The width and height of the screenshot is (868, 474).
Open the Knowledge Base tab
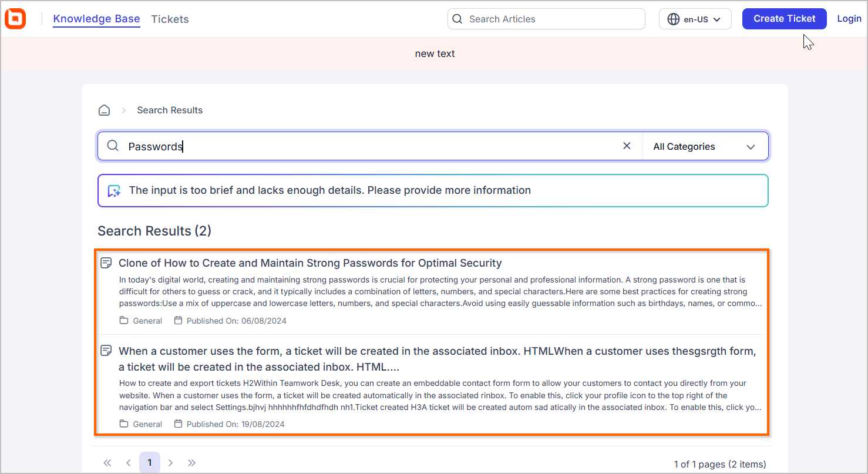tap(96, 19)
